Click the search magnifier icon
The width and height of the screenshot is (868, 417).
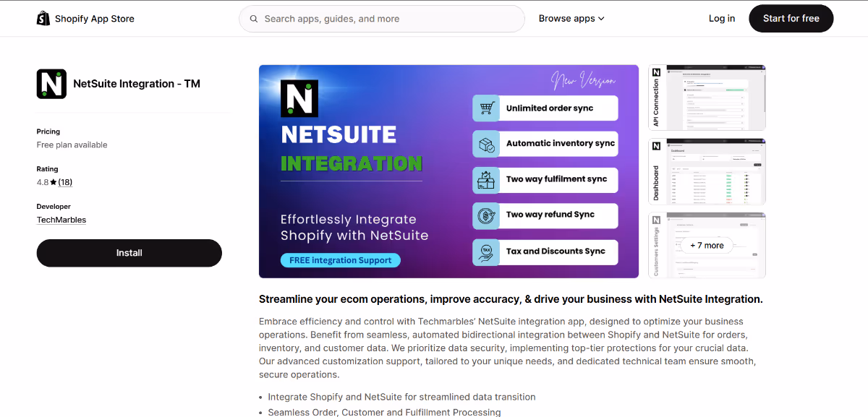pyautogui.click(x=253, y=18)
